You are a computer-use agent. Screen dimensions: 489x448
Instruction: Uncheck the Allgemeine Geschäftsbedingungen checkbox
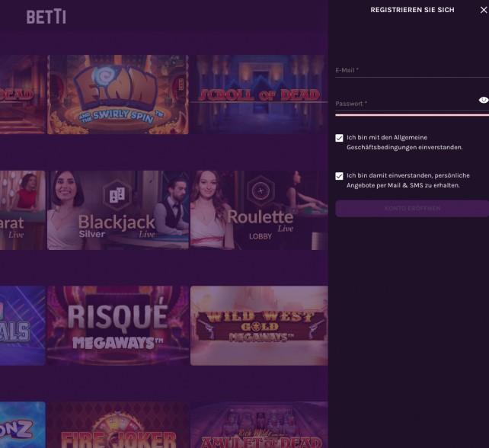[x=339, y=138]
